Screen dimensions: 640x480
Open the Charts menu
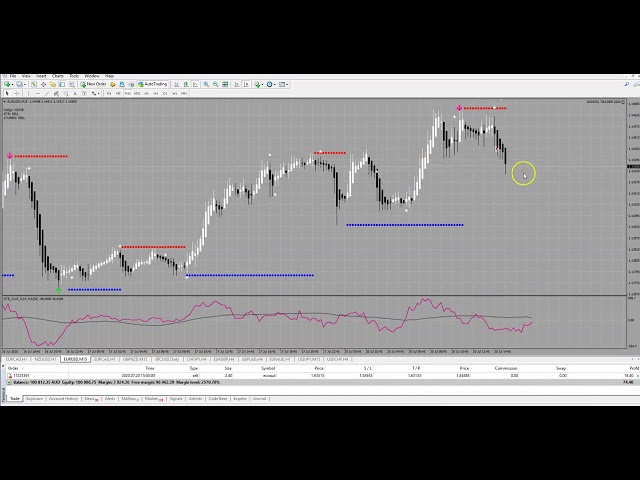(58, 76)
